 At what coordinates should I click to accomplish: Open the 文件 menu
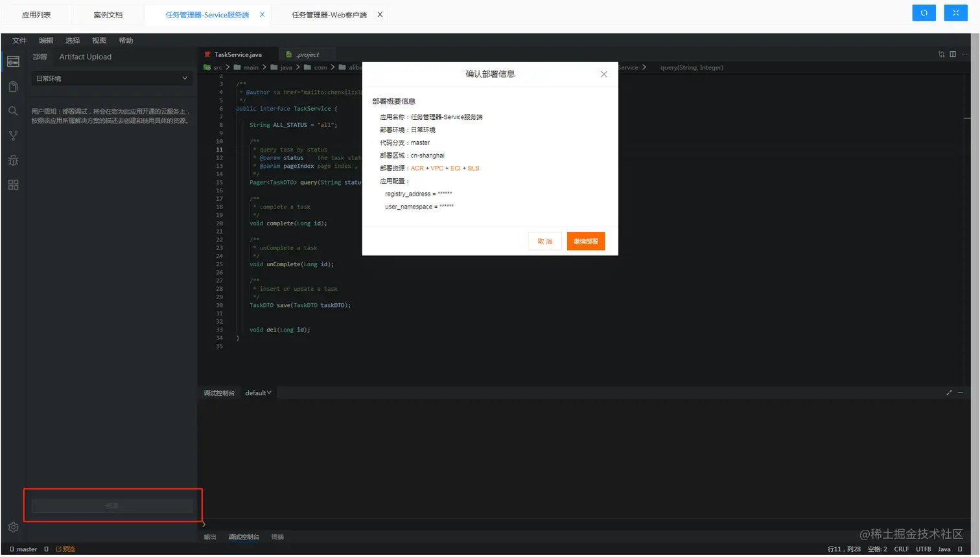[x=19, y=40]
